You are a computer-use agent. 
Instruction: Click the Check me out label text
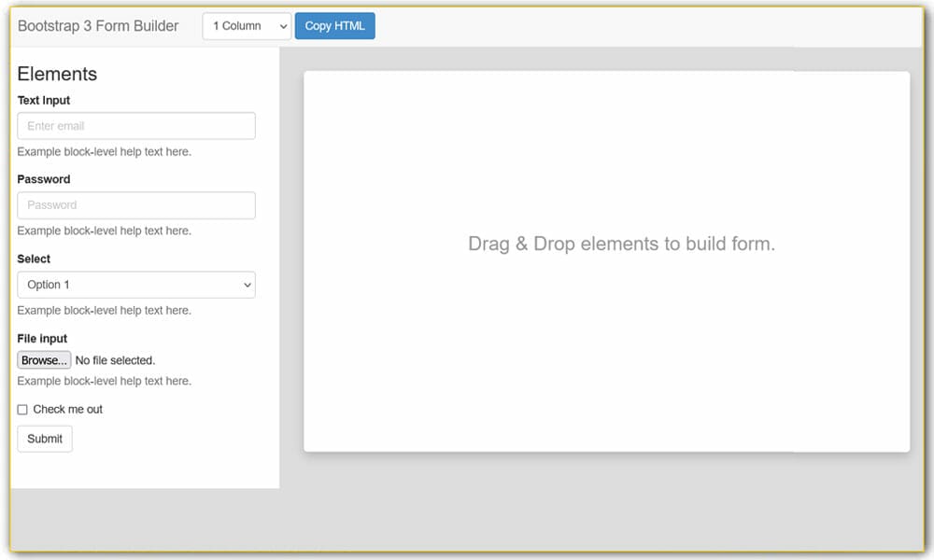point(68,410)
